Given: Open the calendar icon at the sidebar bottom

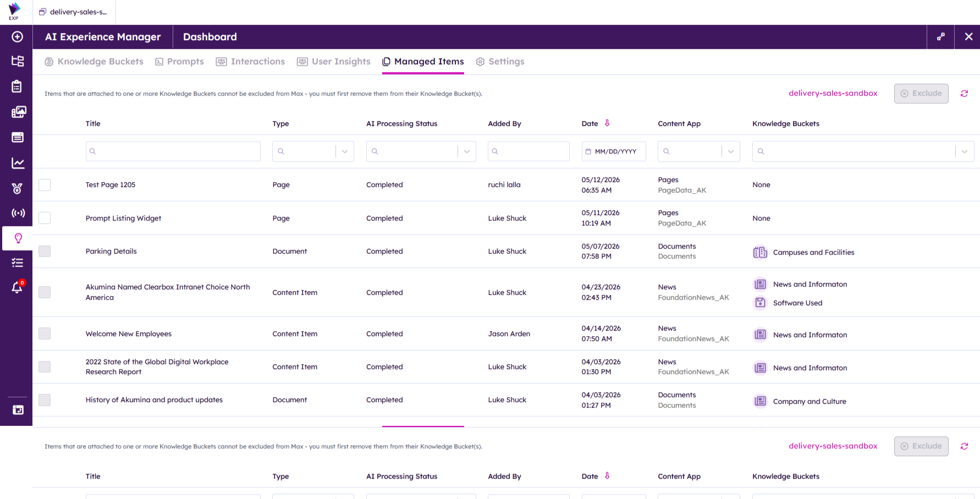Looking at the screenshot, I should click(x=18, y=410).
